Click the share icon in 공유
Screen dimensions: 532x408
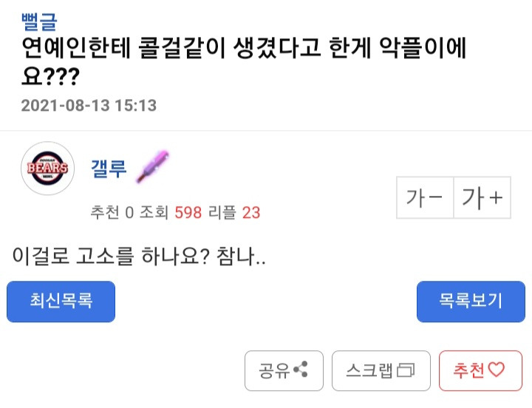coord(301,370)
